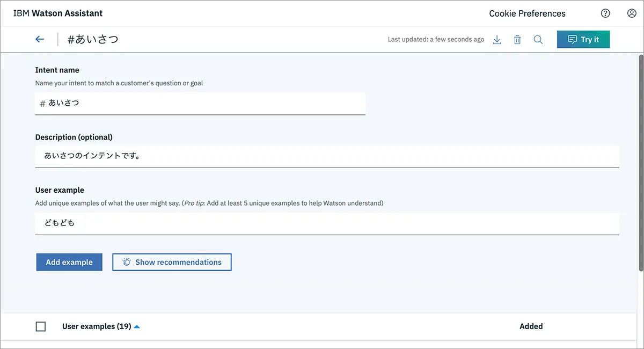Image resolution: width=644 pixels, height=349 pixels.
Task: Focus the Intent name input field
Action: pos(200,103)
